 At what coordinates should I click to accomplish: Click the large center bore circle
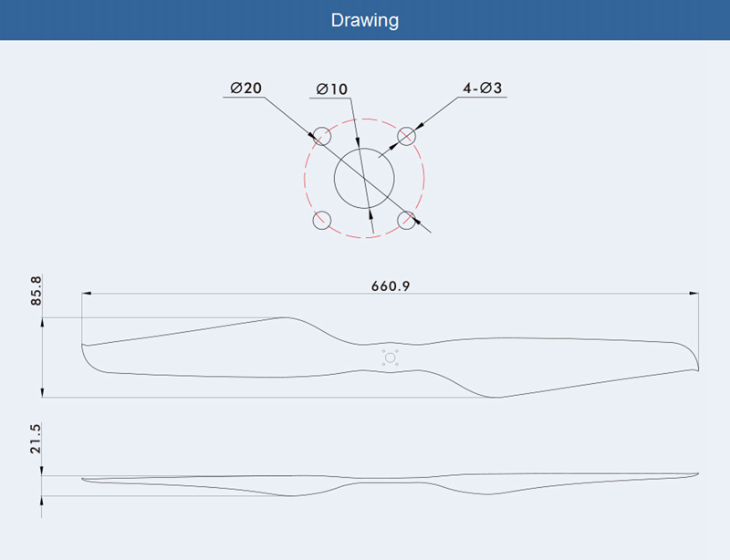pyautogui.click(x=364, y=178)
